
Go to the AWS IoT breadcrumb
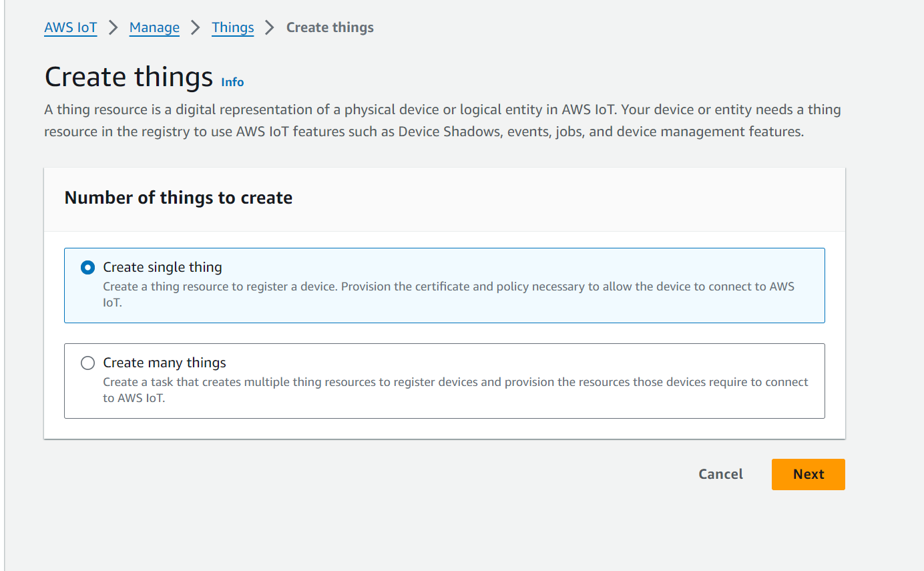(71, 27)
